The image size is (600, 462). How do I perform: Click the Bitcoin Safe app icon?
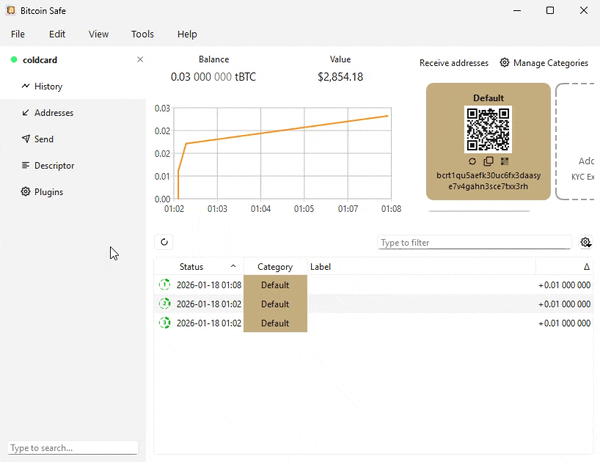coord(11,10)
